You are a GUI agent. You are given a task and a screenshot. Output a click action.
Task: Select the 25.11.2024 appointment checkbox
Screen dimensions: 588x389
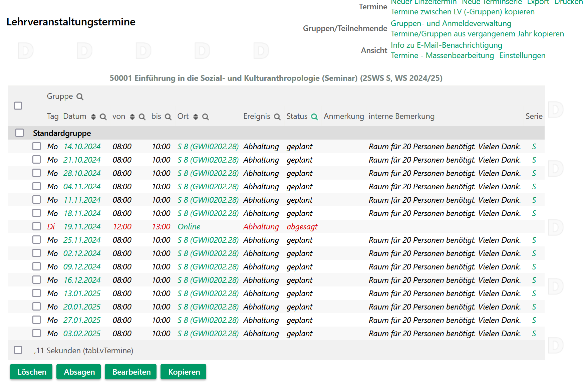37,240
